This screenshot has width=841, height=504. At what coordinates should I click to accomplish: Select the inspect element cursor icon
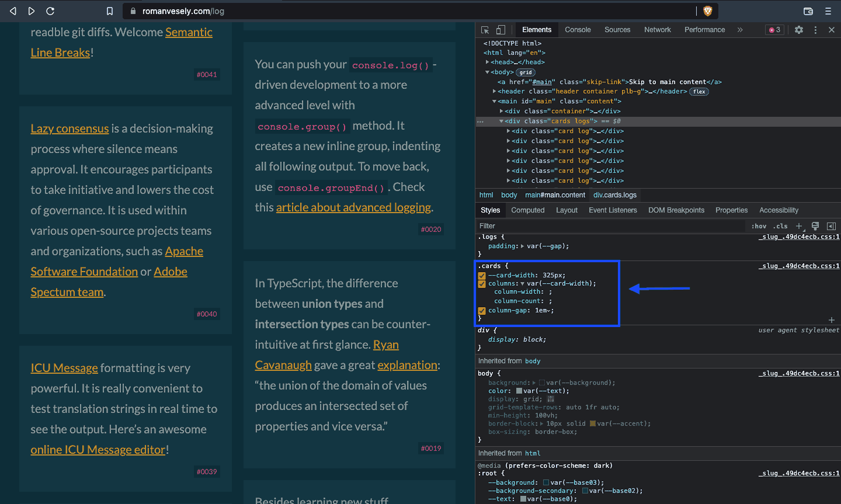[x=485, y=29]
